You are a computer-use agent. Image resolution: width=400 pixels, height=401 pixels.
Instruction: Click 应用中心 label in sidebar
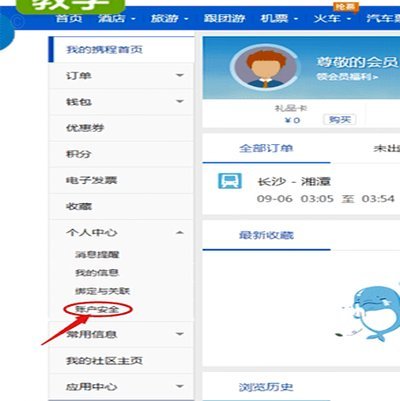click(92, 387)
